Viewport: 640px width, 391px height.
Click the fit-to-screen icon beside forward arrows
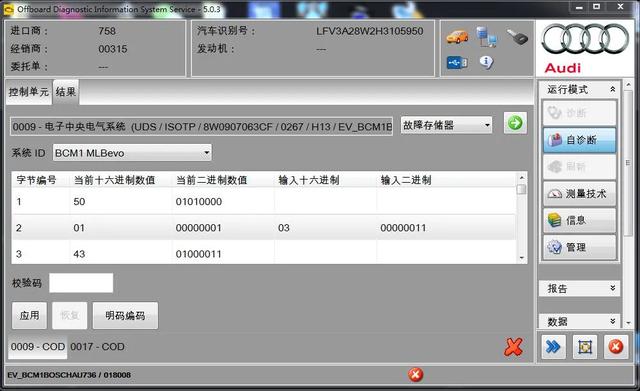(584, 347)
